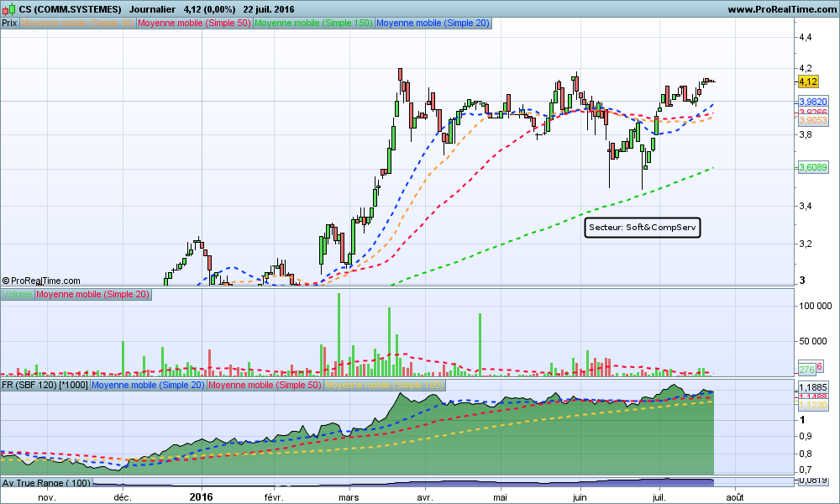The width and height of the screenshot is (840, 504).
Task: Click the current price tag 4,12
Action: (808, 81)
